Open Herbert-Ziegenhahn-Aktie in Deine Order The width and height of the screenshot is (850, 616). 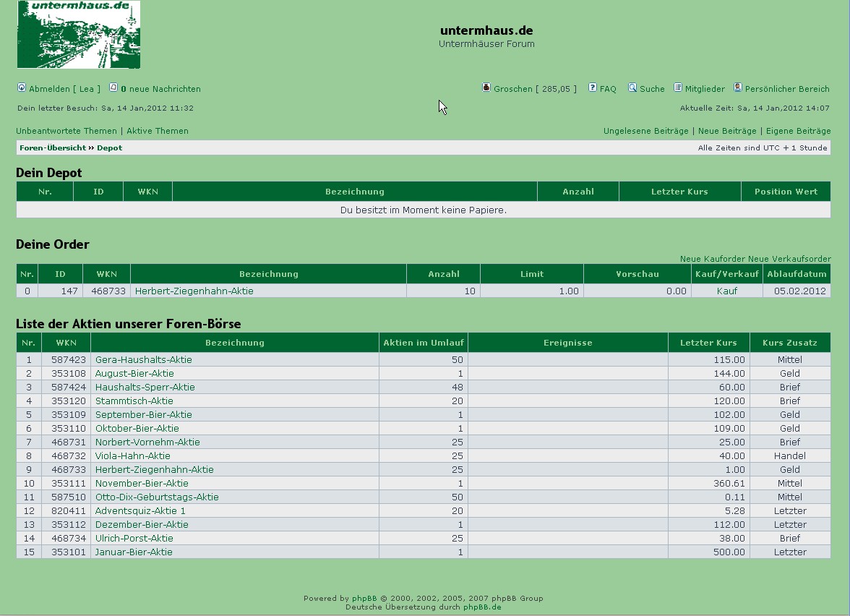[x=194, y=291]
